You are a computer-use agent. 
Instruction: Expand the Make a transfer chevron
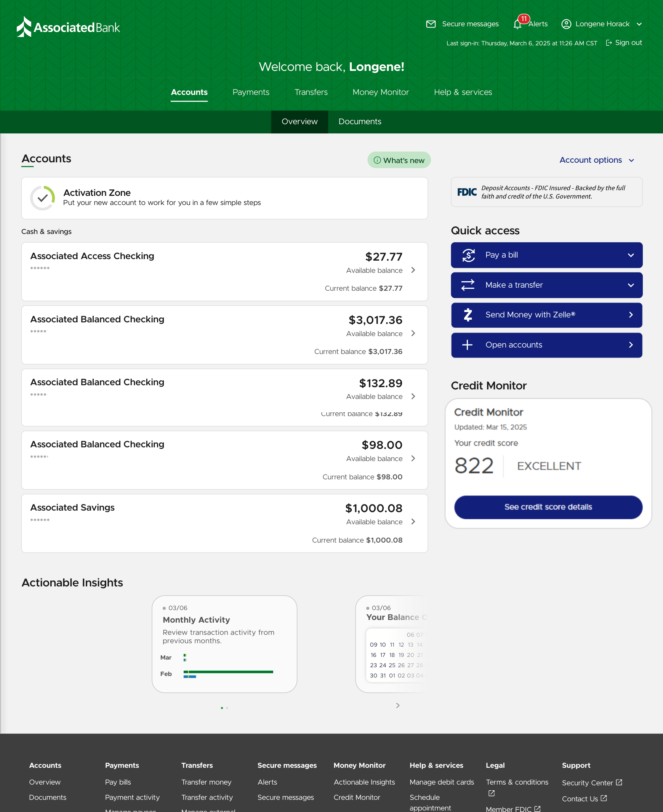click(632, 285)
